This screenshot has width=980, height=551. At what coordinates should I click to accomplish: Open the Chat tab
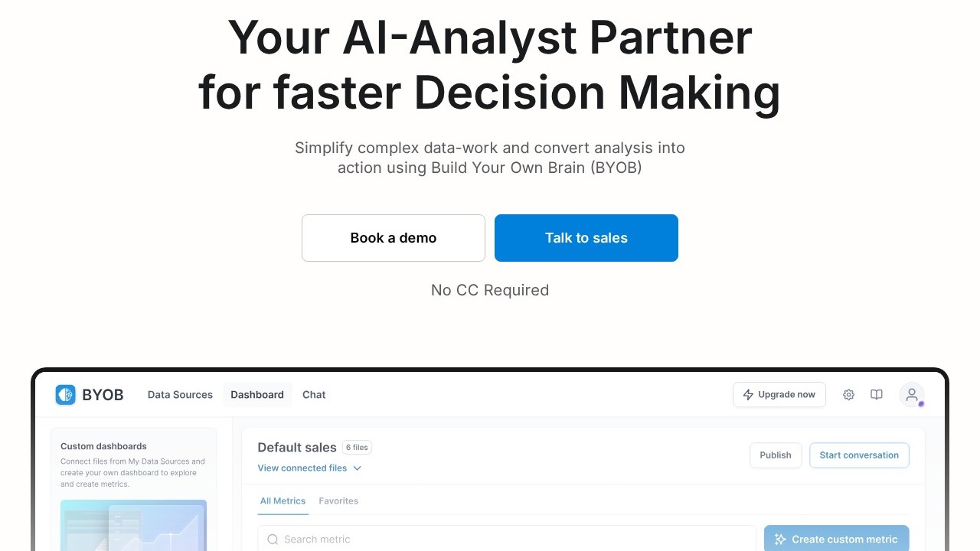click(314, 395)
